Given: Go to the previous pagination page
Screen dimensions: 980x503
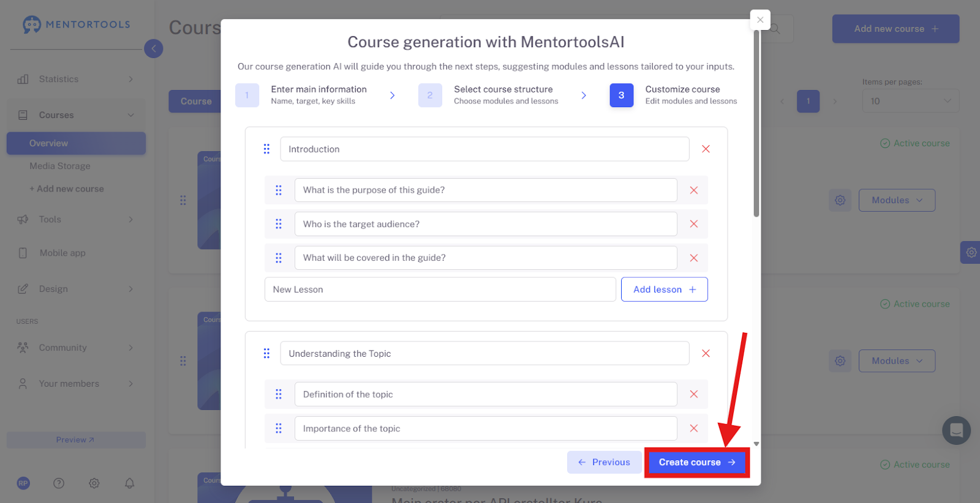Looking at the screenshot, I should pos(782,102).
